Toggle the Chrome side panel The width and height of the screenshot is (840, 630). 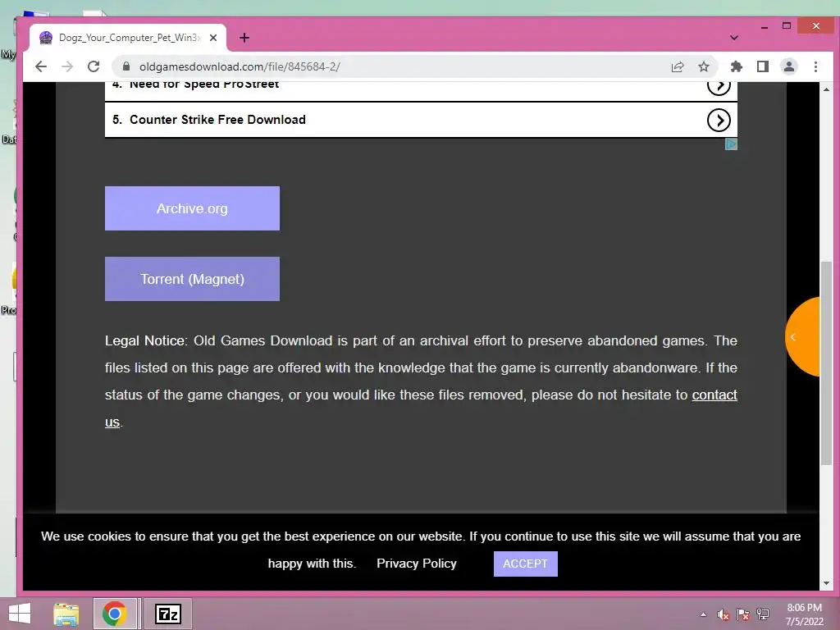pos(763,66)
